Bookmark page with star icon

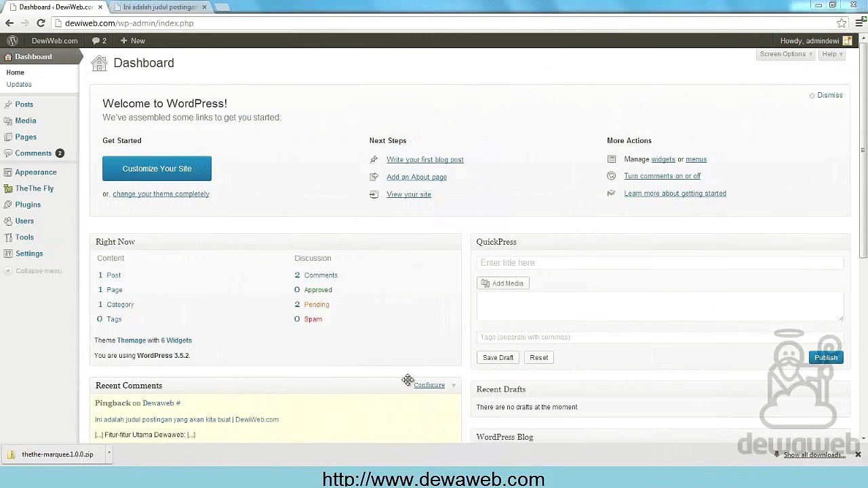coord(842,23)
